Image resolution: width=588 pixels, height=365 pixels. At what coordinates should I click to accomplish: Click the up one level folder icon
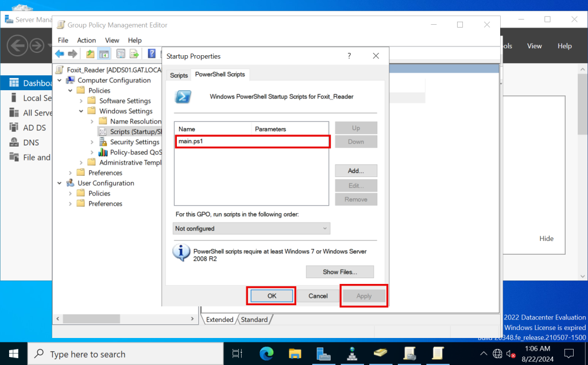point(89,53)
